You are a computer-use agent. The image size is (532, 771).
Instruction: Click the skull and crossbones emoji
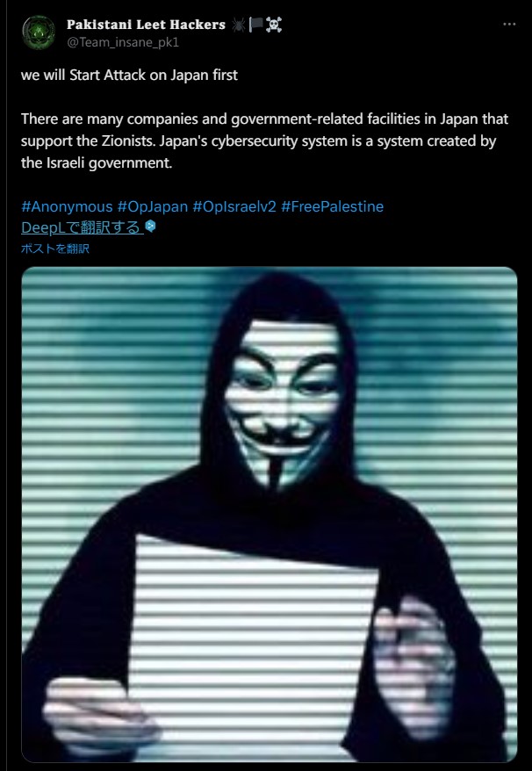(274, 25)
